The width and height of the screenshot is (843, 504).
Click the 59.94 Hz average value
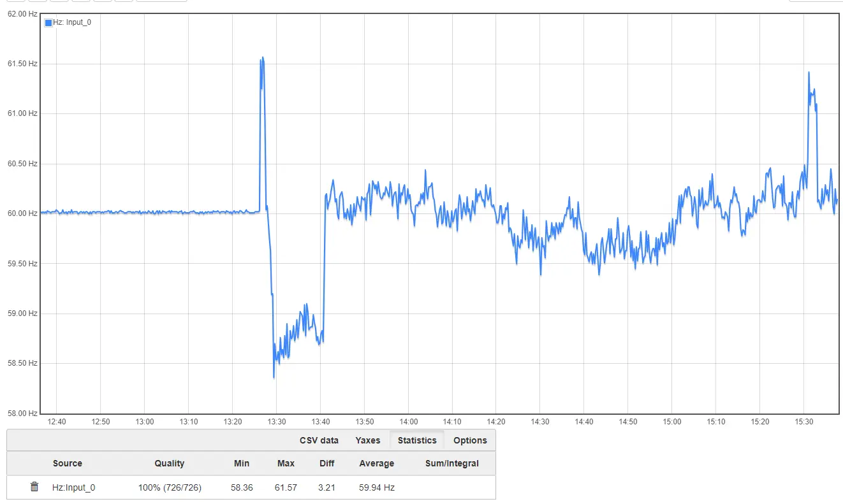pyautogui.click(x=377, y=487)
